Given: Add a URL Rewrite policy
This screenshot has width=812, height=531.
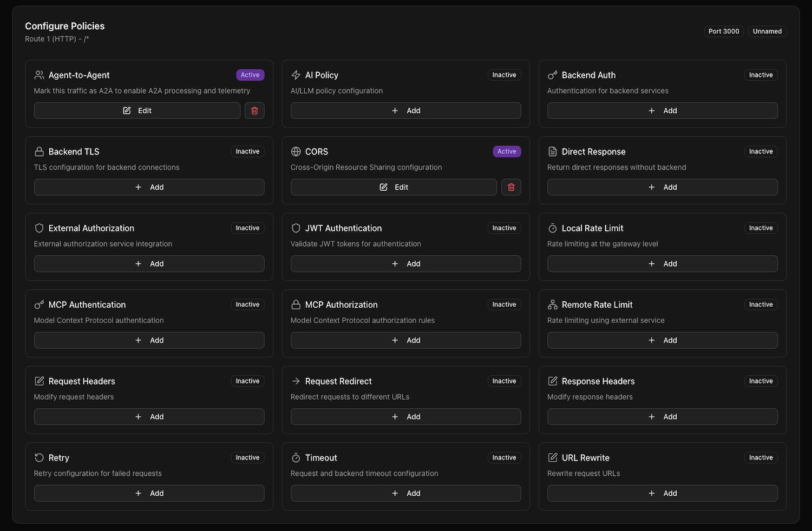Looking at the screenshot, I should coord(662,494).
